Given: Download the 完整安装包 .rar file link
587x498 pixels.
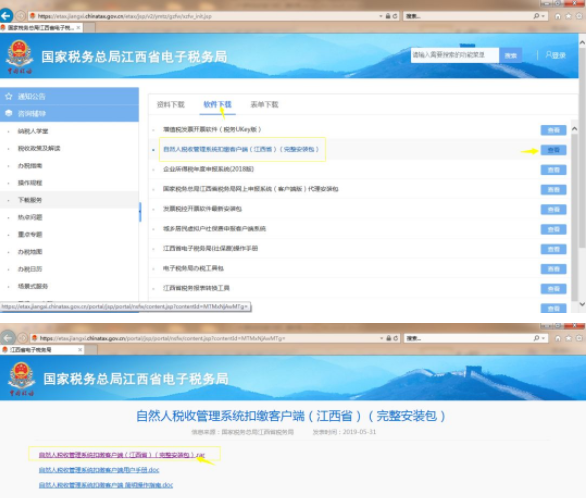Looking at the screenshot, I should 122,455.
